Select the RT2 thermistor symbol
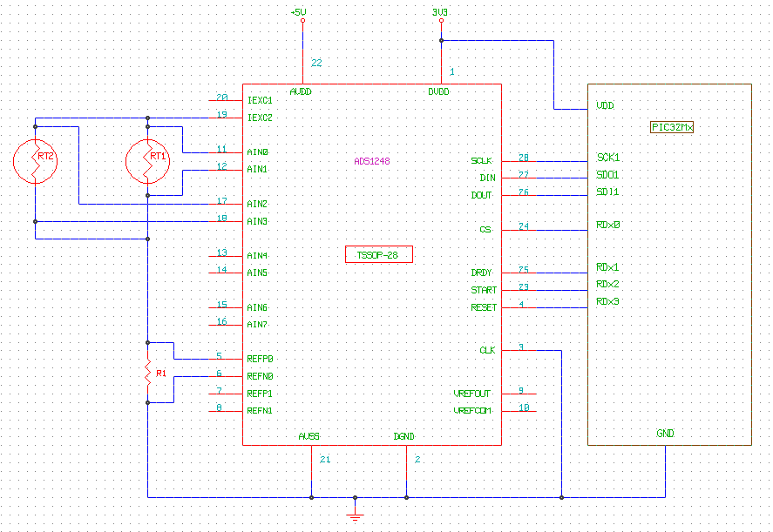 (x=35, y=162)
